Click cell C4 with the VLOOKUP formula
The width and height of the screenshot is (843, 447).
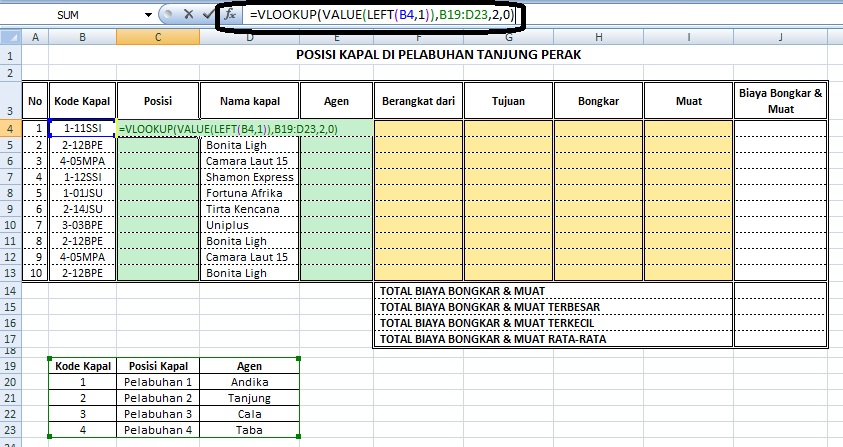[x=158, y=129]
